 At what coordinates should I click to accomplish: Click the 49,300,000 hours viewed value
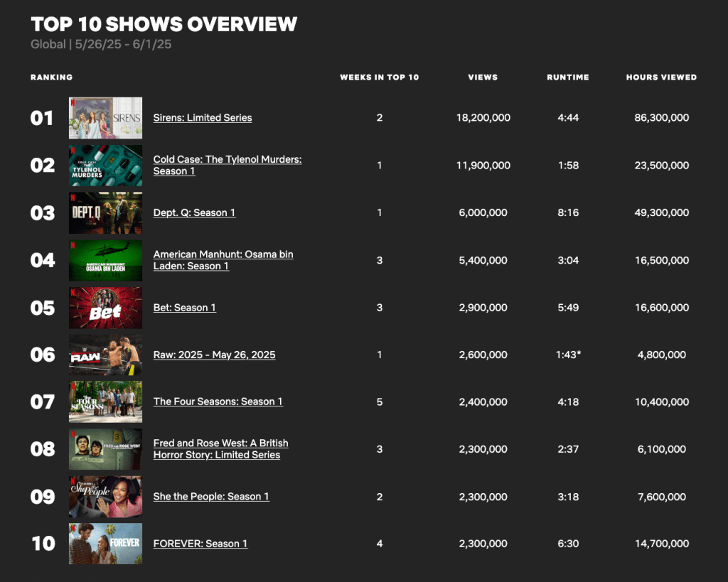[x=662, y=212]
